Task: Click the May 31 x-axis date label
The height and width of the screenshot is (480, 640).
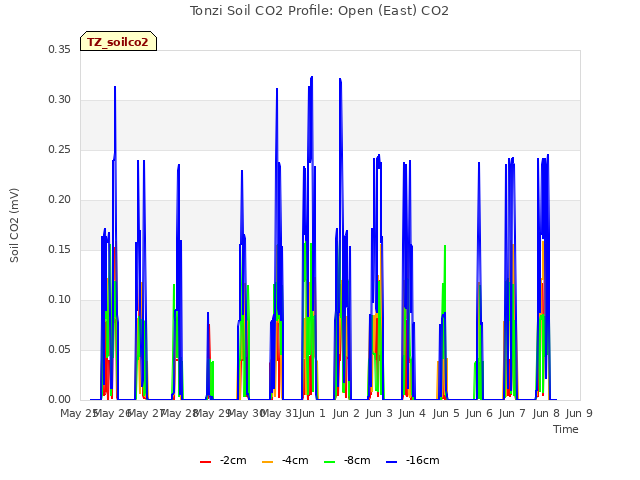Action: tap(279, 413)
